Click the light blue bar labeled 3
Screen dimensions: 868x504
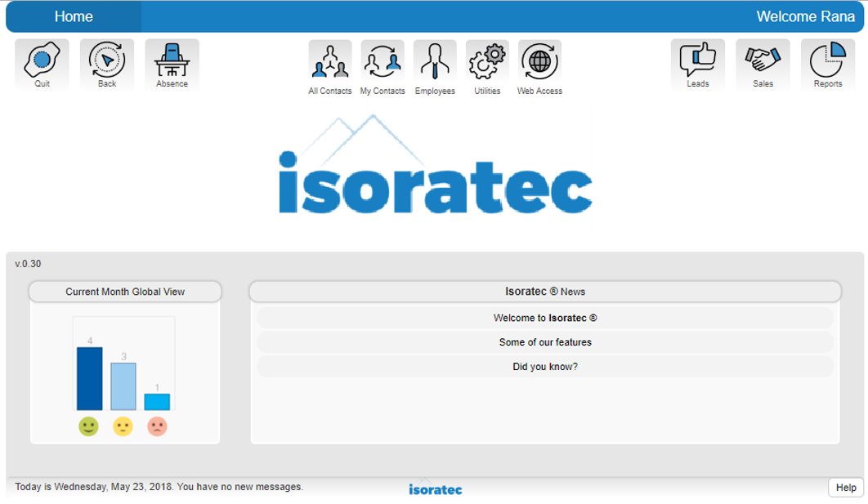(123, 386)
